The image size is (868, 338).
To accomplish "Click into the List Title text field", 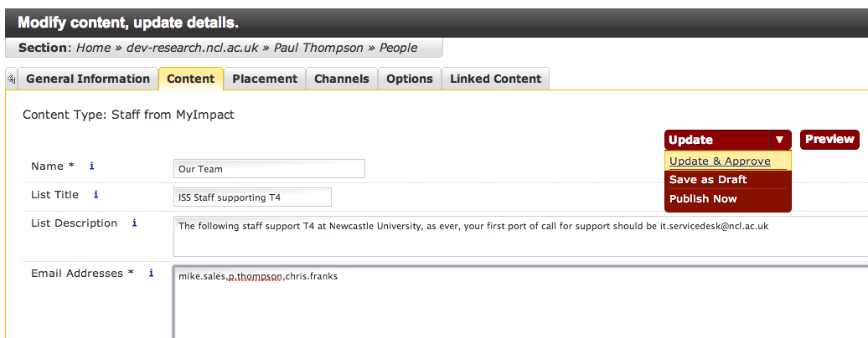I will coord(252,197).
